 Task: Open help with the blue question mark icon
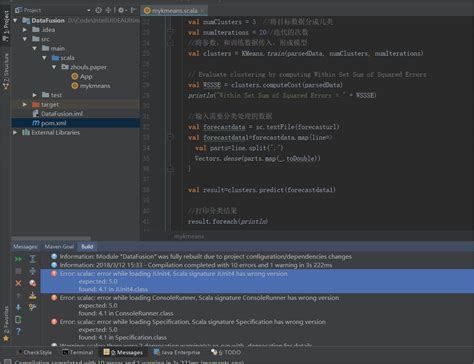point(18,331)
